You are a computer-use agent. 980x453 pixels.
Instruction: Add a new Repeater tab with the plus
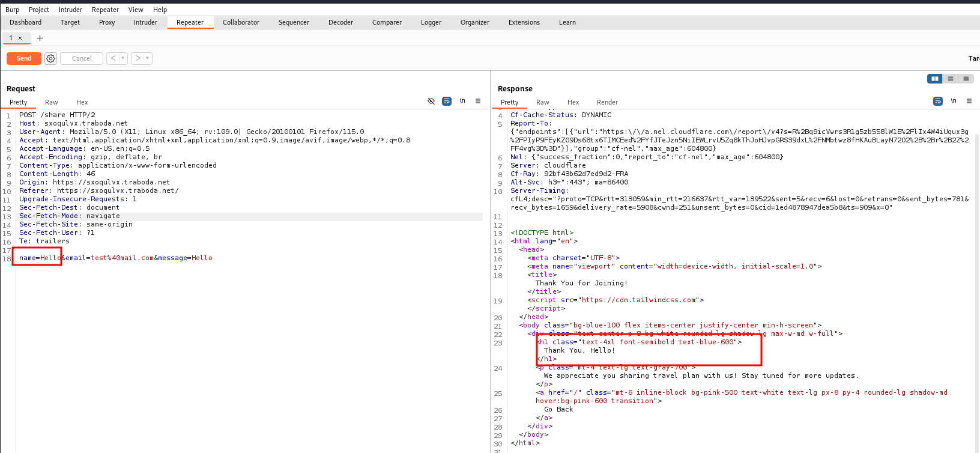click(x=40, y=38)
